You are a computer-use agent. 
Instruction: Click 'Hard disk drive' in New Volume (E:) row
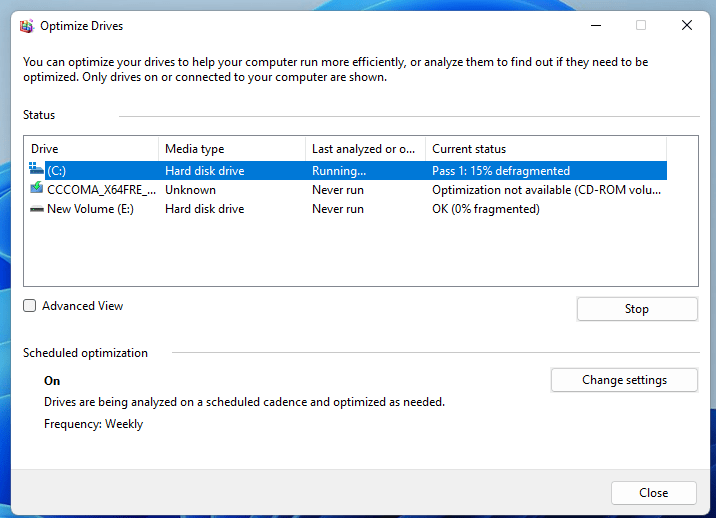pyautogui.click(x=205, y=209)
